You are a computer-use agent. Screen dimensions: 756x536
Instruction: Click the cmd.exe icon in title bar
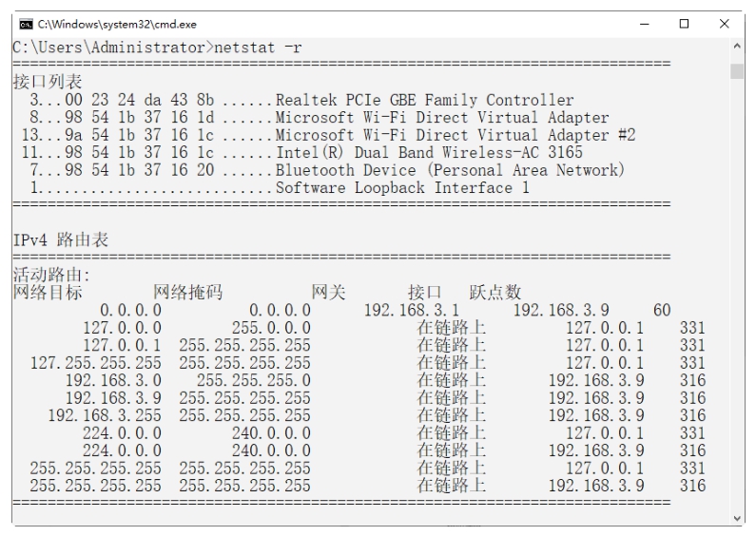[x=20, y=24]
